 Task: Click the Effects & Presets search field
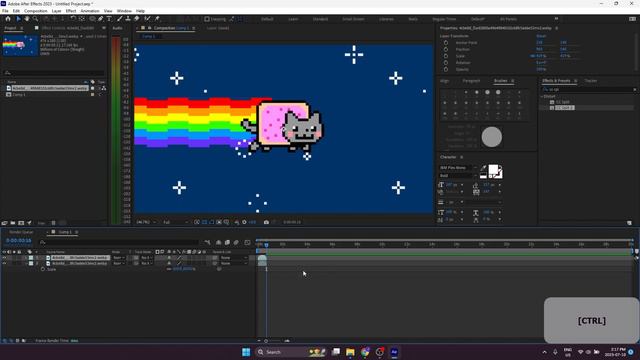(x=588, y=89)
